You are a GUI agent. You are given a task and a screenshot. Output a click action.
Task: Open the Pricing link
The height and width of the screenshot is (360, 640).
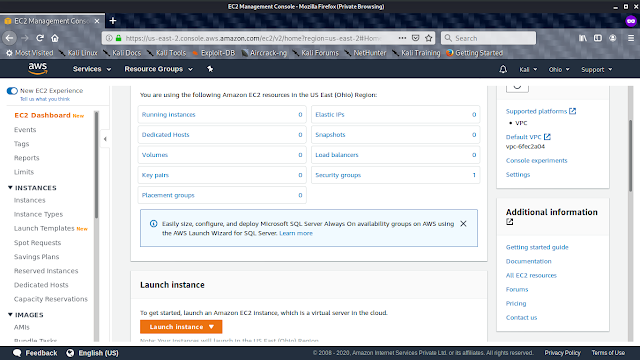[516, 303]
